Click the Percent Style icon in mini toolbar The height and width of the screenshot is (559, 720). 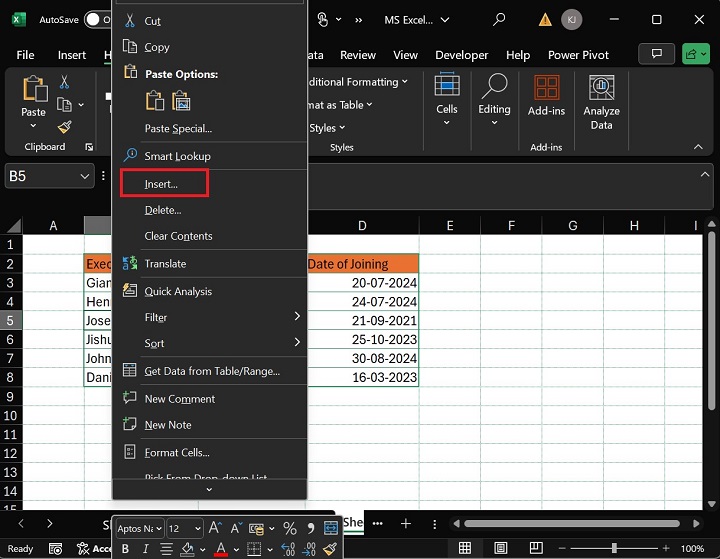pos(289,528)
